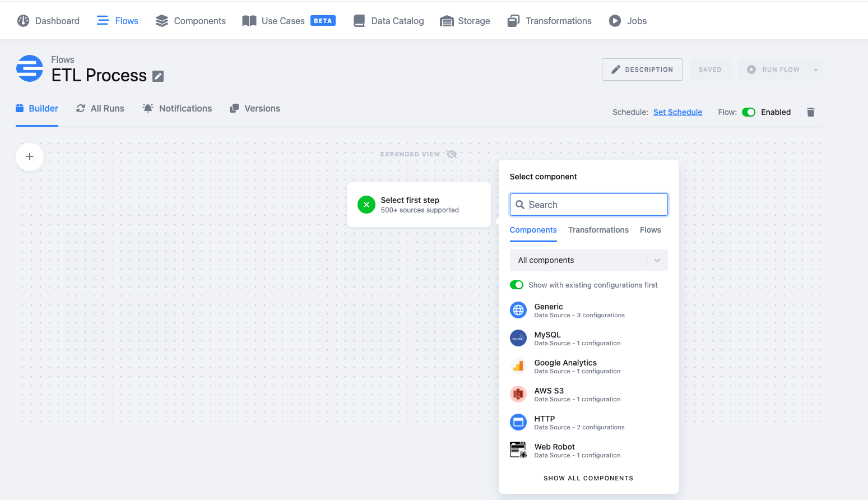Click the Jobs play icon
This screenshot has width=868, height=500.
point(615,21)
